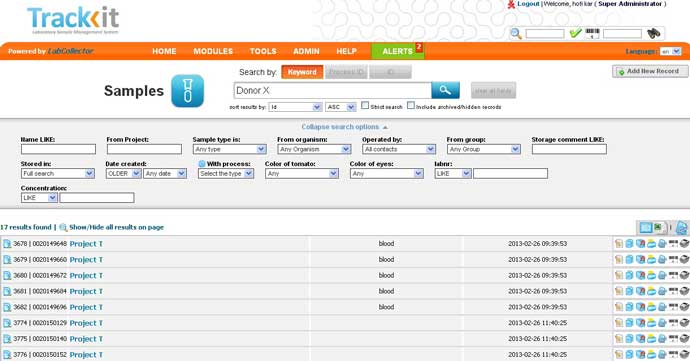Click the view all fields button
690x361 pixels.
click(493, 91)
